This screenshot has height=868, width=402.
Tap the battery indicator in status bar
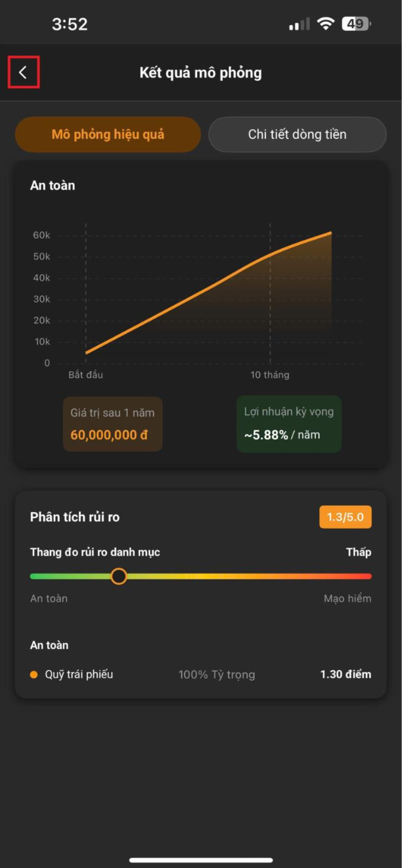tap(357, 24)
